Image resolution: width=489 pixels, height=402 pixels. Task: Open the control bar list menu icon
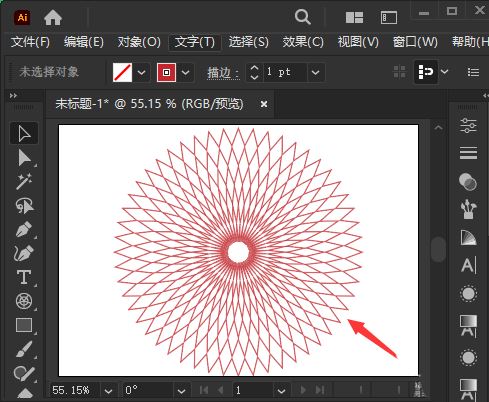pos(473,72)
